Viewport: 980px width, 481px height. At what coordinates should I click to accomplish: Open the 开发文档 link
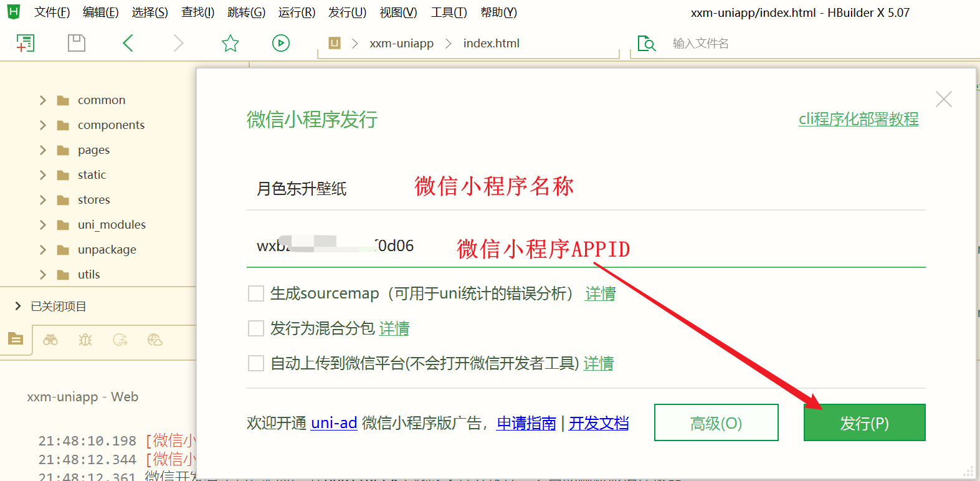click(x=599, y=423)
